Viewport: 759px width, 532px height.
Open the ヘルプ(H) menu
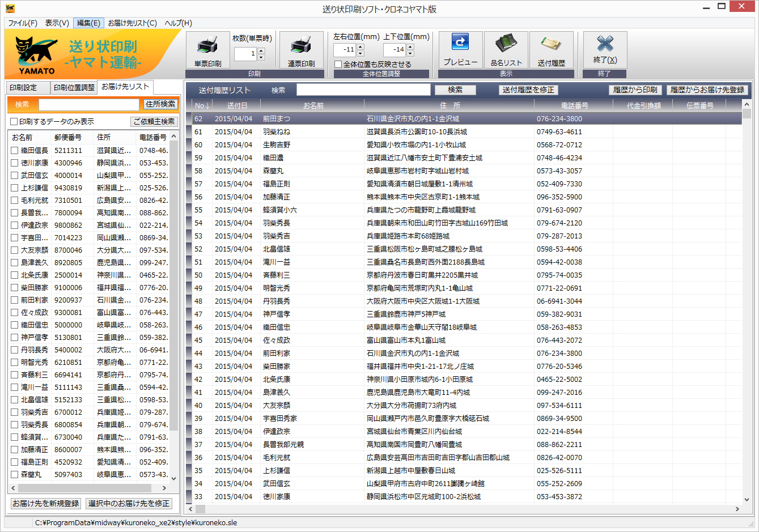tap(179, 23)
